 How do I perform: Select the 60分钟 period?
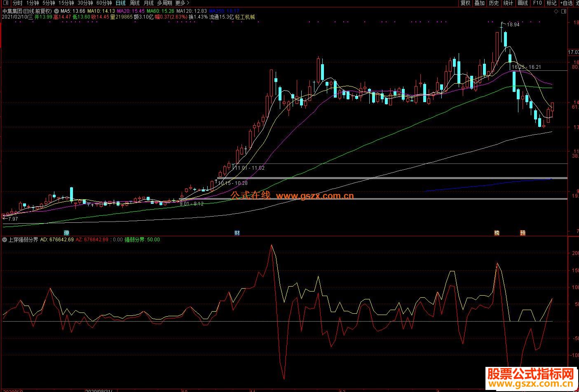point(104,3)
